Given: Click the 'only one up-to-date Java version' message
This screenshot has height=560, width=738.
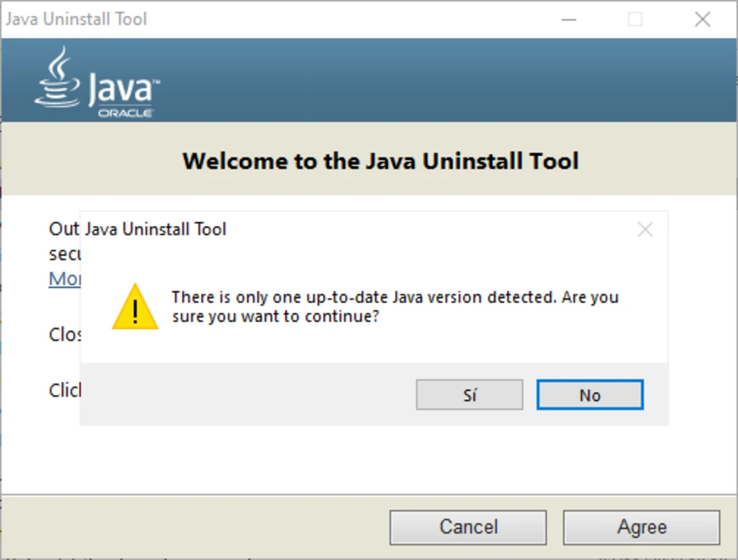Looking at the screenshot, I should point(395,306).
